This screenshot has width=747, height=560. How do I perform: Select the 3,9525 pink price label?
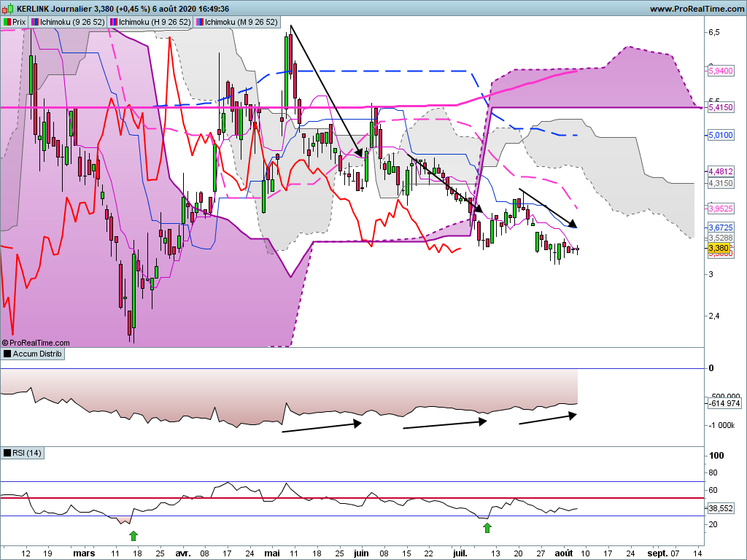coord(721,209)
